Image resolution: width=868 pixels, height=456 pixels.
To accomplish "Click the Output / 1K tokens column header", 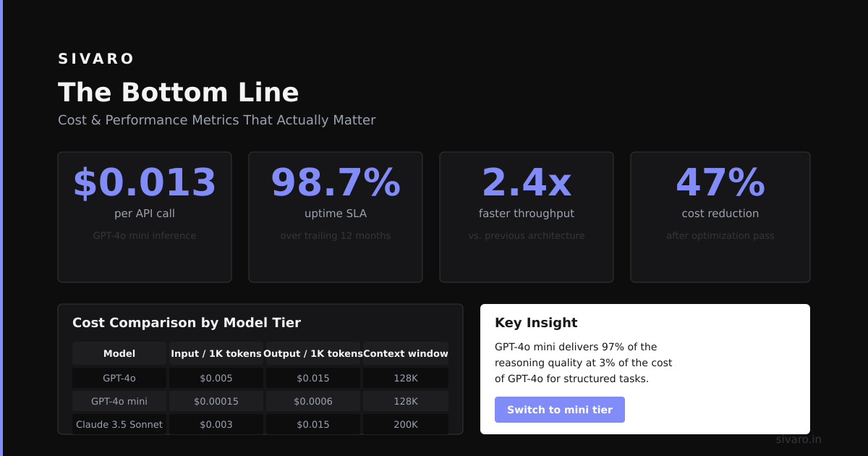I will [313, 353].
